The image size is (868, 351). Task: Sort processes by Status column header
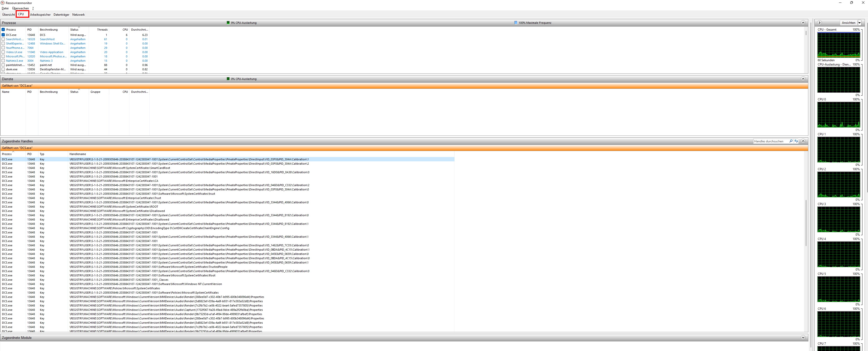pyautogui.click(x=79, y=30)
